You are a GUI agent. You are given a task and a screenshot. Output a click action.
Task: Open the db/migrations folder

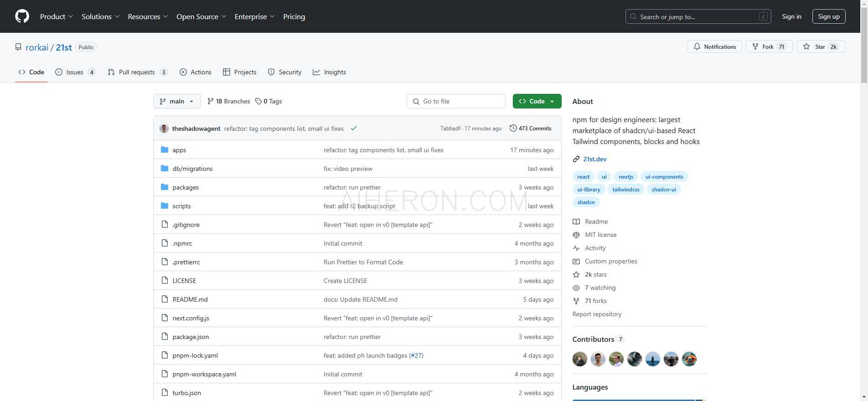click(x=192, y=169)
